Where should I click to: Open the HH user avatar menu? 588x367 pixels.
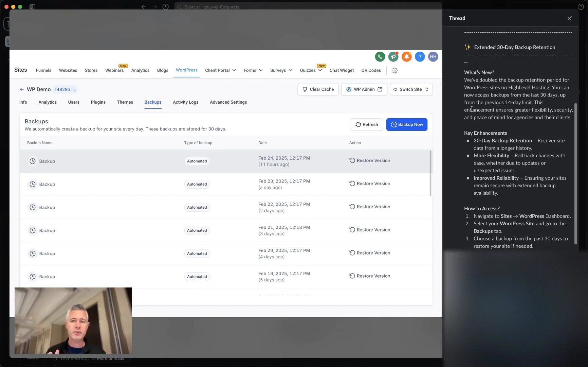[433, 57]
